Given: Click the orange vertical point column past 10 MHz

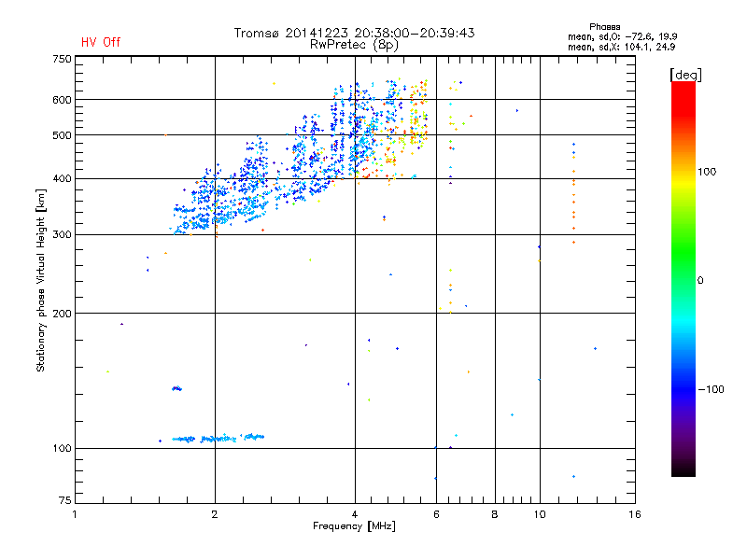Looking at the screenshot, I should pos(573,193).
